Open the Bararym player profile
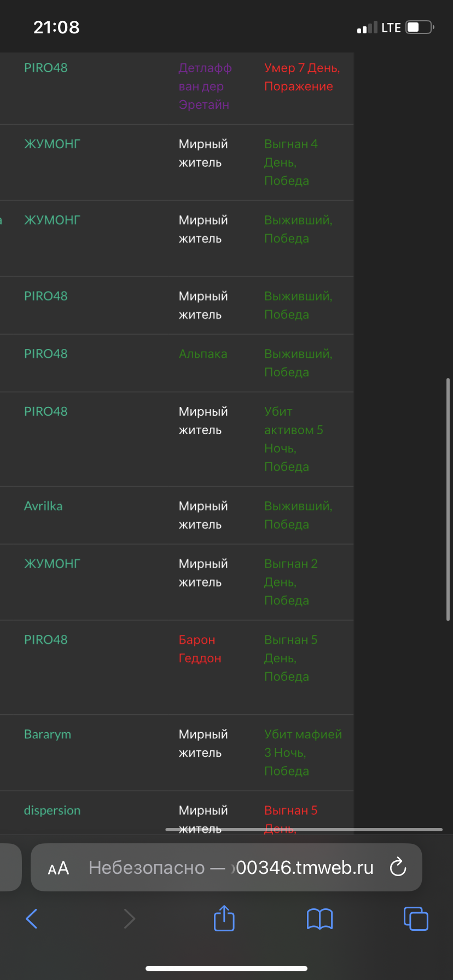 pyautogui.click(x=48, y=734)
